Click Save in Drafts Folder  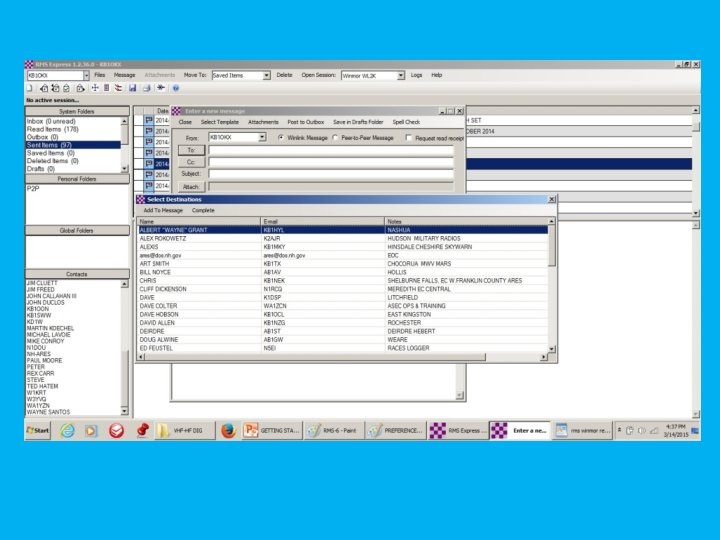click(x=358, y=122)
